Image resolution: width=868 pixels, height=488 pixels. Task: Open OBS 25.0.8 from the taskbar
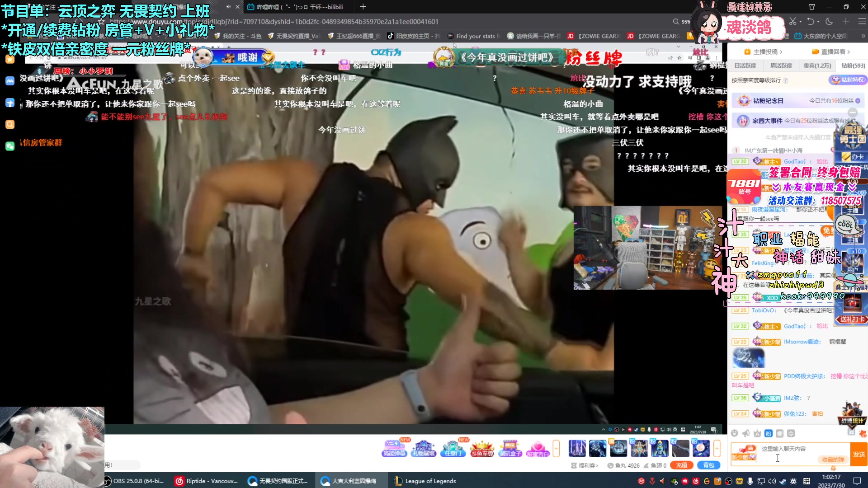coord(135,481)
